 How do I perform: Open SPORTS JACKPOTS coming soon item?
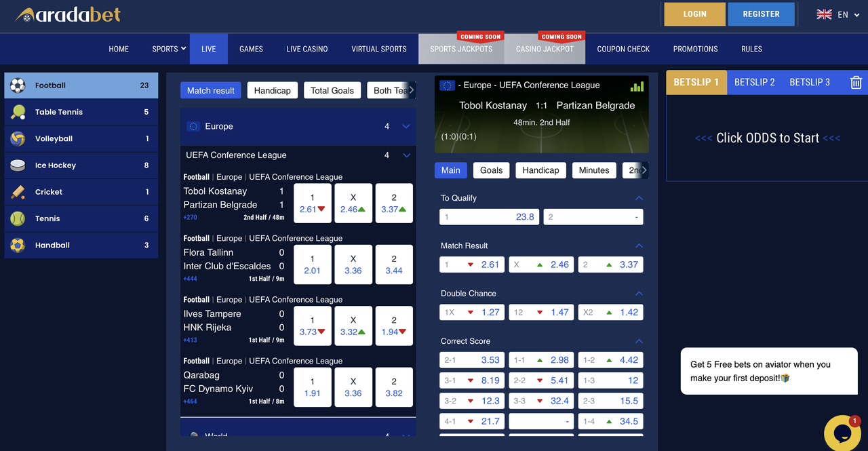[x=461, y=49]
